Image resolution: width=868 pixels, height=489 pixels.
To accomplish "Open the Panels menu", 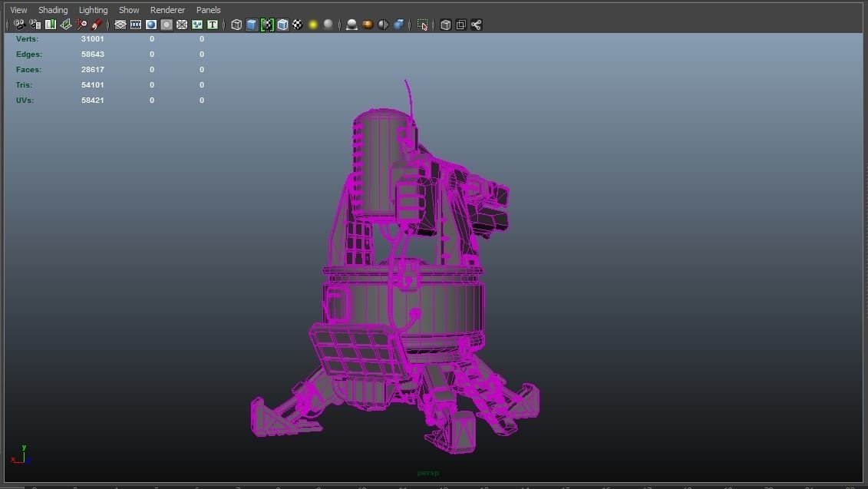I will pos(207,9).
